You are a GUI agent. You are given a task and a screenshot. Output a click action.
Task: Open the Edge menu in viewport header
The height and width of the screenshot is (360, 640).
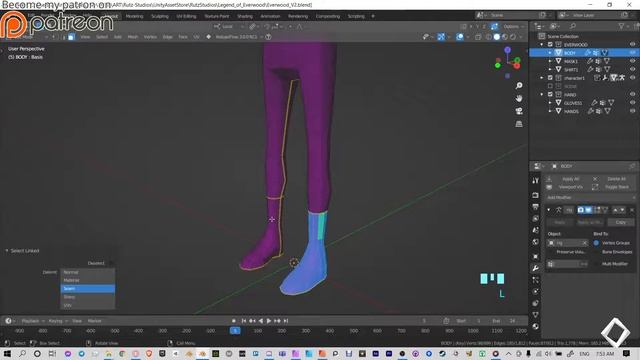(x=167, y=37)
